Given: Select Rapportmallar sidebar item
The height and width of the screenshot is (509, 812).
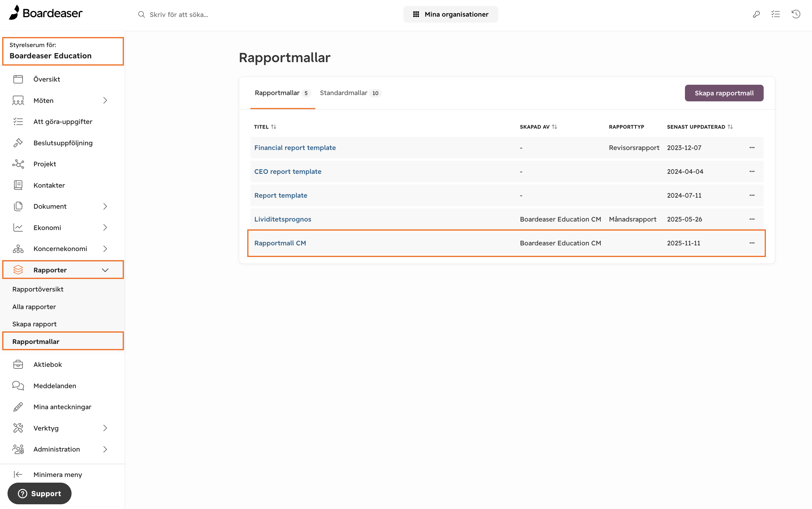Looking at the screenshot, I should [63, 341].
